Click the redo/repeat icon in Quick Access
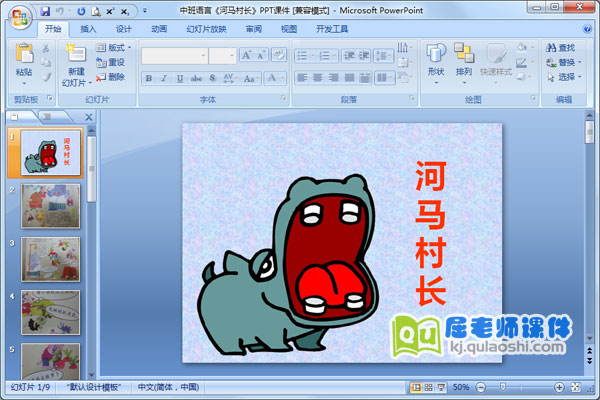The height and width of the screenshot is (400, 600). click(81, 11)
